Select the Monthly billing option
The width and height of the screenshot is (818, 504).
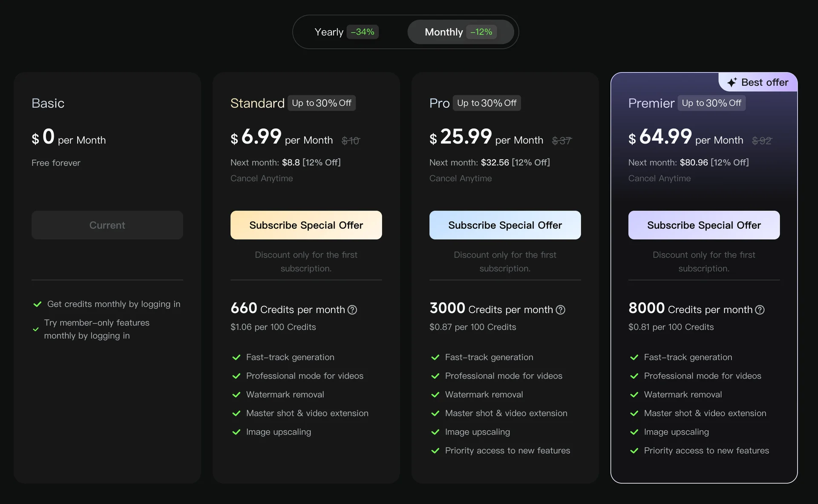[x=444, y=32]
